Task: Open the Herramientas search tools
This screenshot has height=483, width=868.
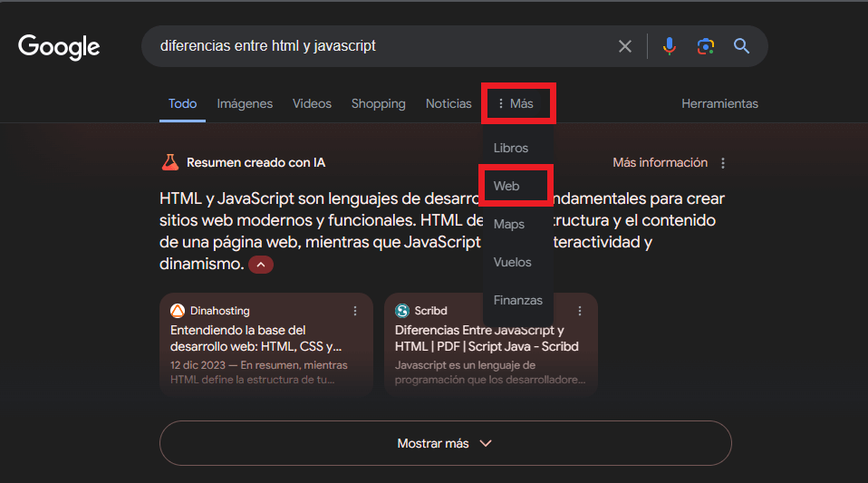Action: [x=719, y=103]
